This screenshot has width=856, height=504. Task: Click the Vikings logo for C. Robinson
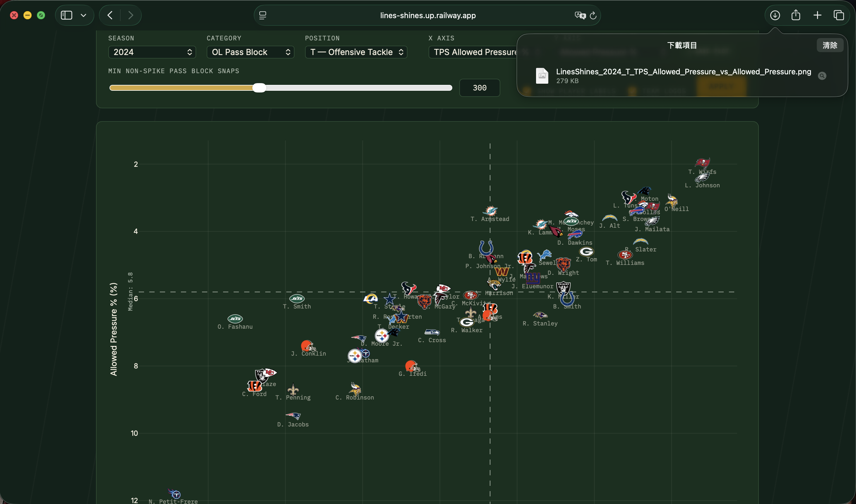pos(355,389)
